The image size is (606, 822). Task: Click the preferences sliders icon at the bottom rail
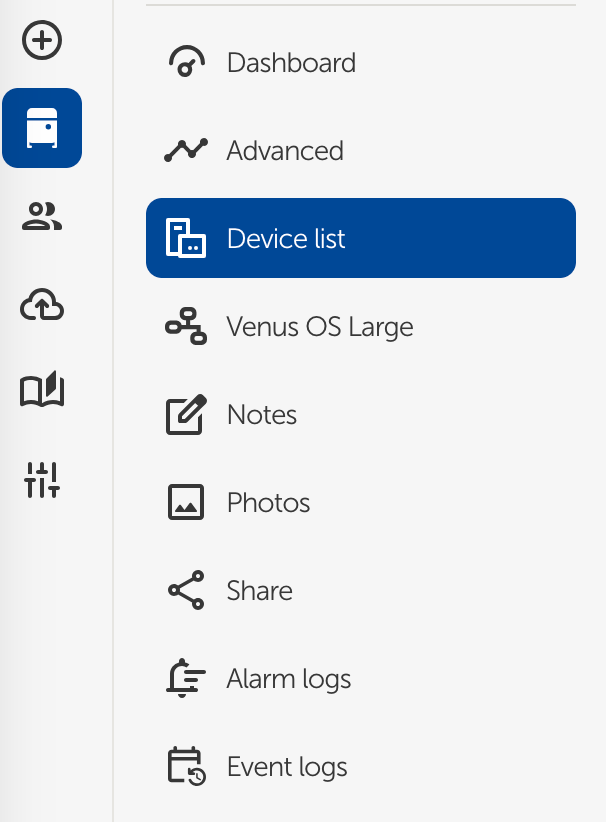[x=42, y=478]
